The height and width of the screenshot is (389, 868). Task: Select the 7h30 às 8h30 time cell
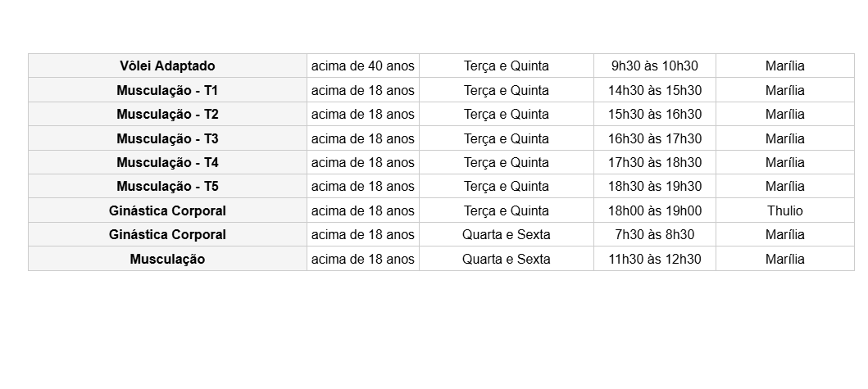coord(654,234)
